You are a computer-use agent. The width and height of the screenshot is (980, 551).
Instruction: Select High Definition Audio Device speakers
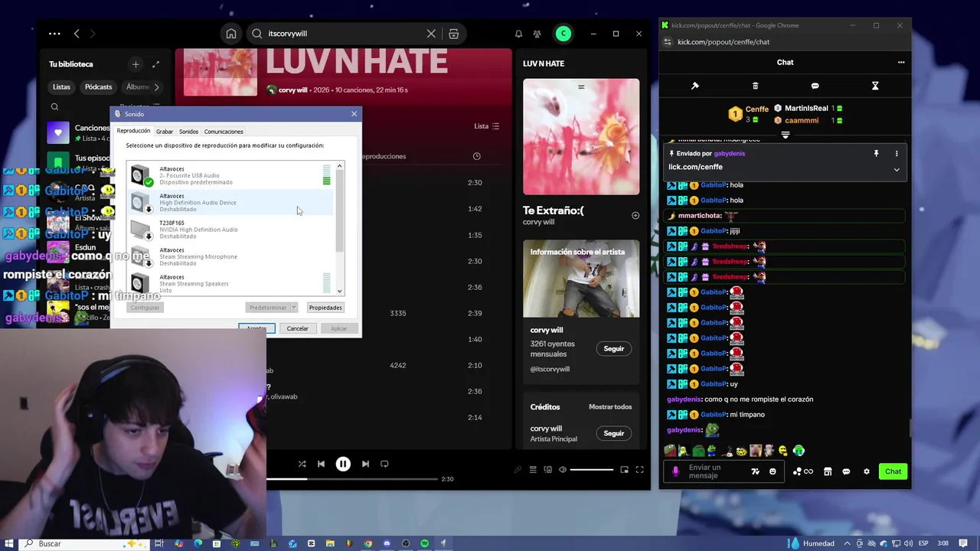(x=230, y=202)
